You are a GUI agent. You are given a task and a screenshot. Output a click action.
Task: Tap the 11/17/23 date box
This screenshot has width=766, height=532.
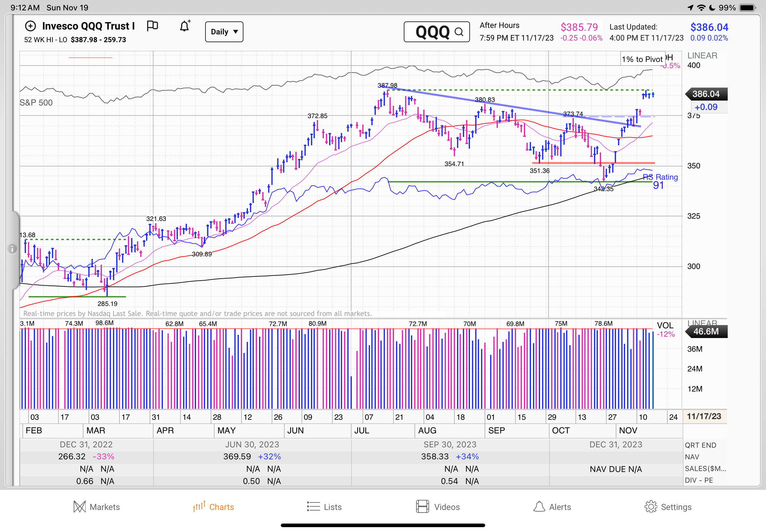tap(704, 416)
